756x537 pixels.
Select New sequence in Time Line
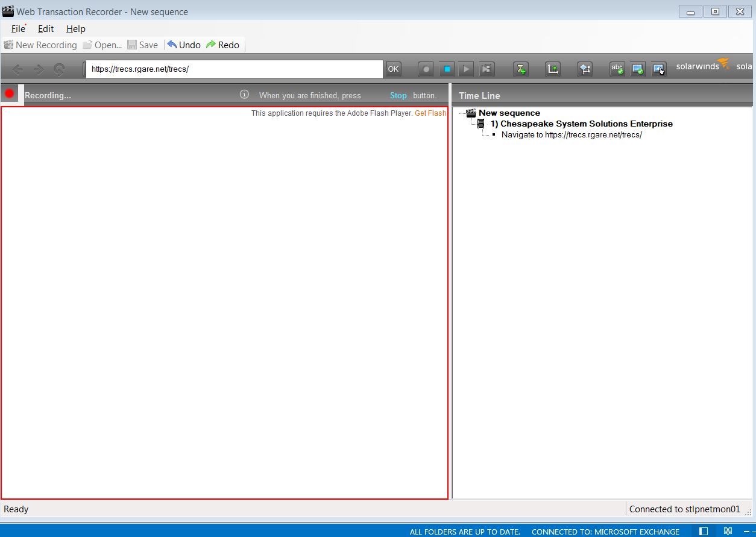[x=509, y=113]
